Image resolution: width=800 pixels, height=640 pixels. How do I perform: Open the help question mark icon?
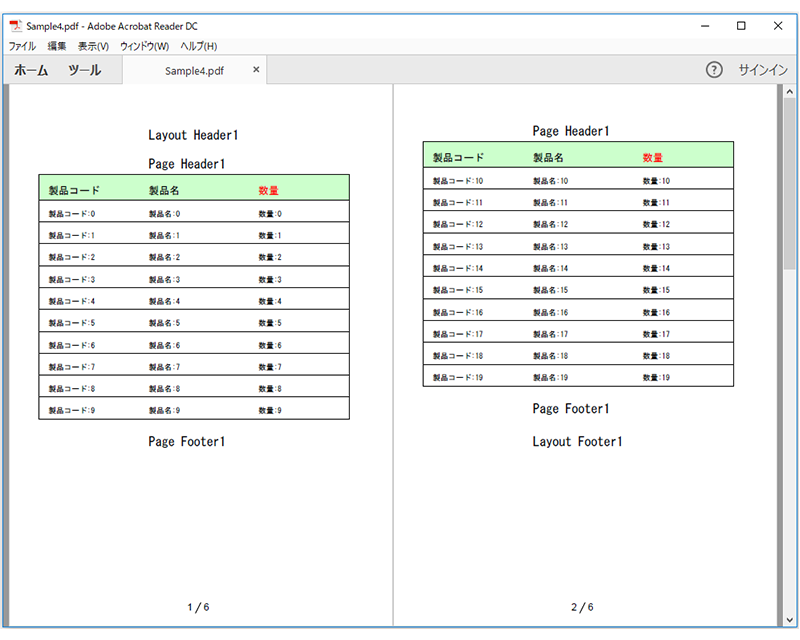point(714,69)
